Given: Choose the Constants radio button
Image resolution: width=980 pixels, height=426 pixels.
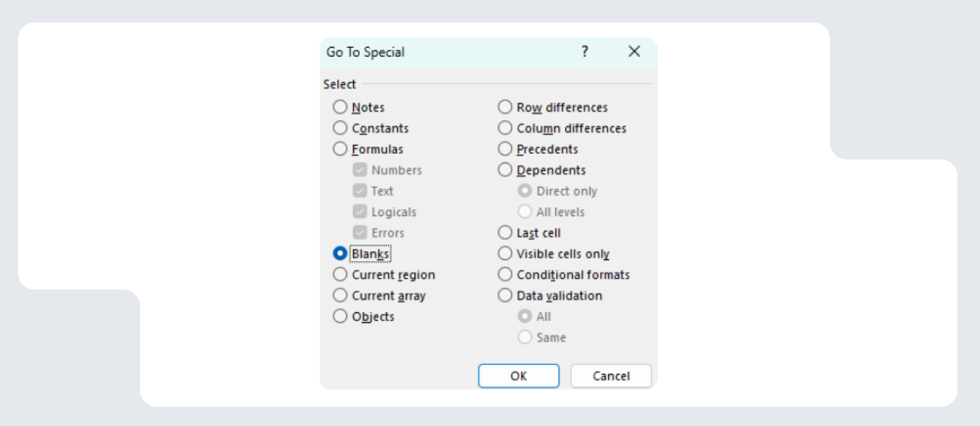Looking at the screenshot, I should tap(340, 128).
